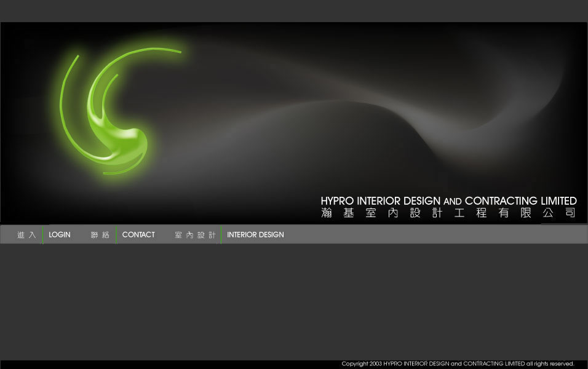This screenshot has width=588, height=369.
Task: Open the INTERIOR DESIGN menu item
Action: pyautogui.click(x=255, y=235)
